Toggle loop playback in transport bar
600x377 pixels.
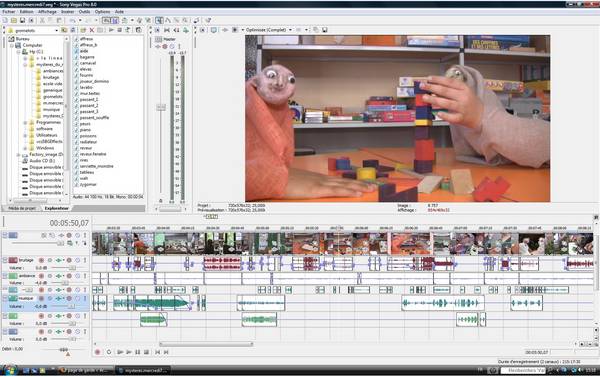coord(109,352)
